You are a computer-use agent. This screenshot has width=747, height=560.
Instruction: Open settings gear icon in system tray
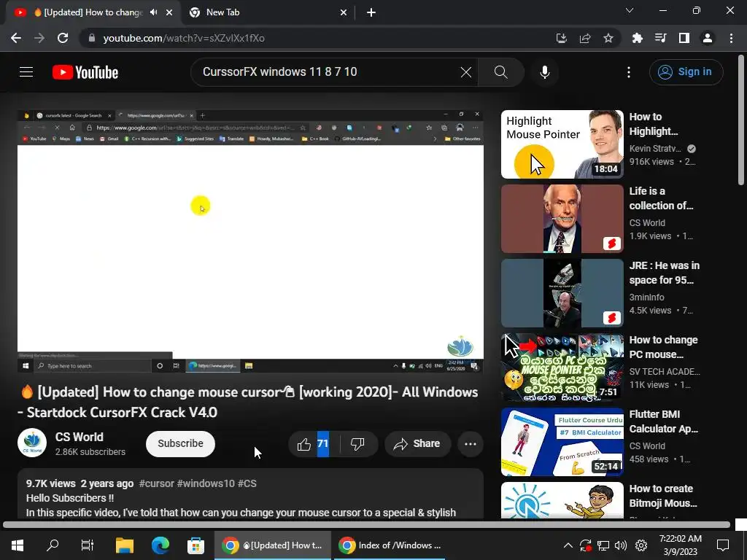point(641,545)
